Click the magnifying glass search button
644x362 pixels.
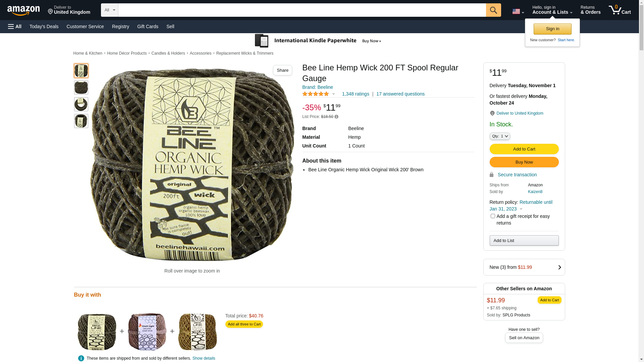point(493,10)
